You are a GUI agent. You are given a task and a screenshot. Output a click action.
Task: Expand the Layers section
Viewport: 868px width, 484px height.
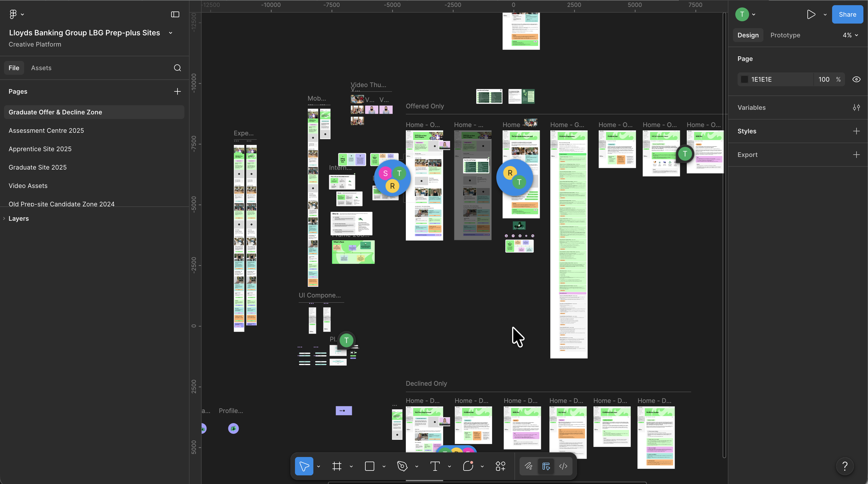tap(19, 218)
